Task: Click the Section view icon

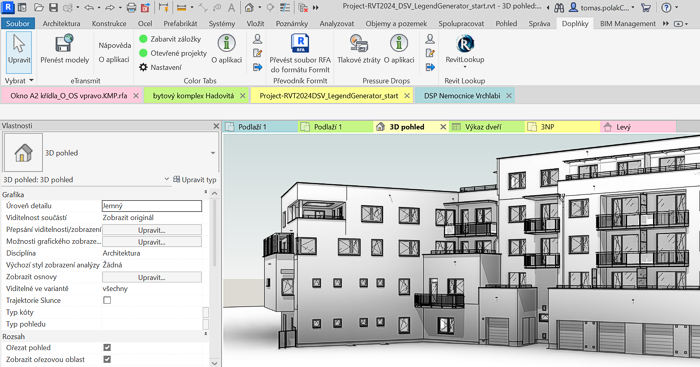Action: click(270, 7)
